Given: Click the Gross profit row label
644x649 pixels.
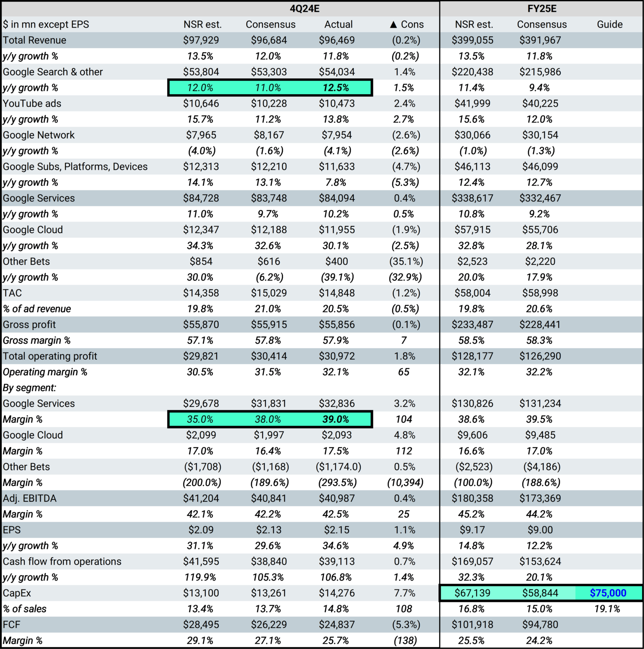Looking at the screenshot, I should [x=29, y=325].
